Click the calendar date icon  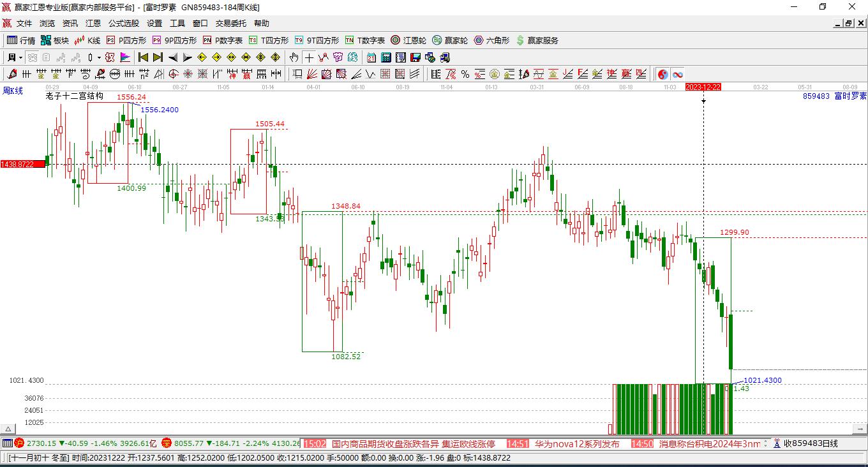point(371,57)
